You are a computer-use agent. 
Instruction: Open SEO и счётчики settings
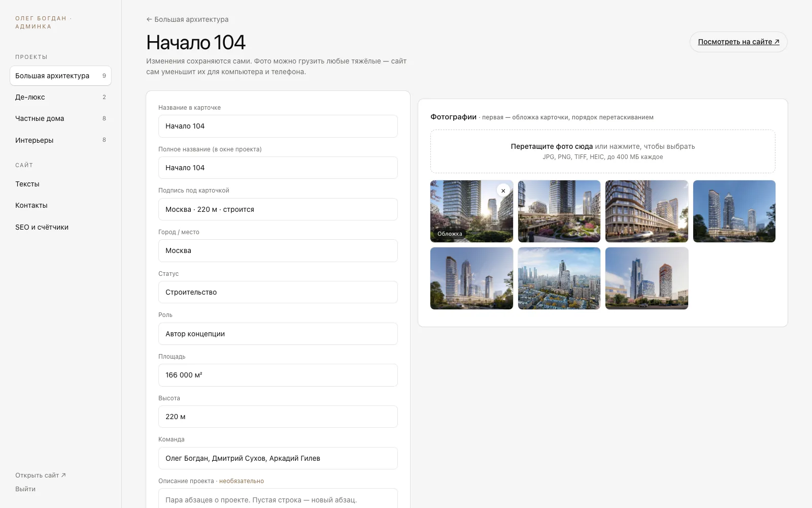click(60, 227)
